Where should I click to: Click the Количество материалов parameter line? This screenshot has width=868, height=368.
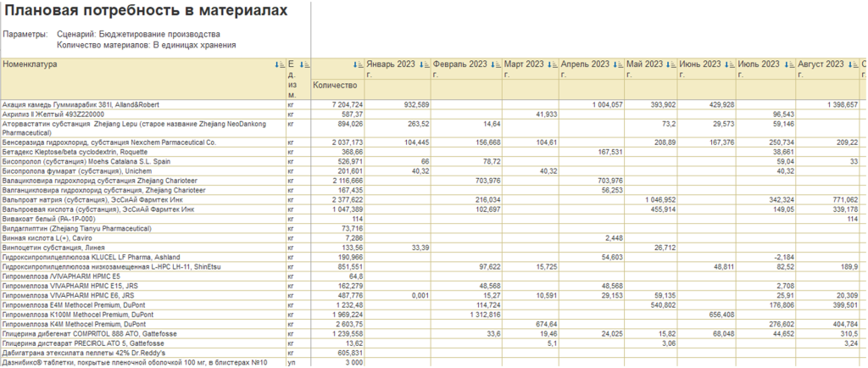(x=147, y=46)
